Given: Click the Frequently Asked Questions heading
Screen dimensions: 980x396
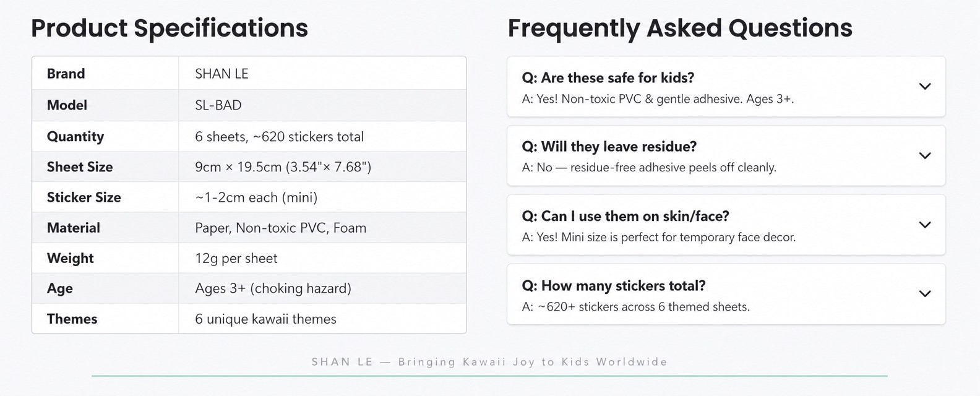Looking at the screenshot, I should [680, 28].
